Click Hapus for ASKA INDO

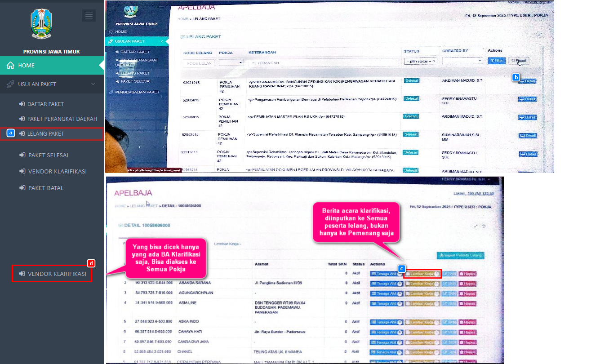[x=467, y=322]
